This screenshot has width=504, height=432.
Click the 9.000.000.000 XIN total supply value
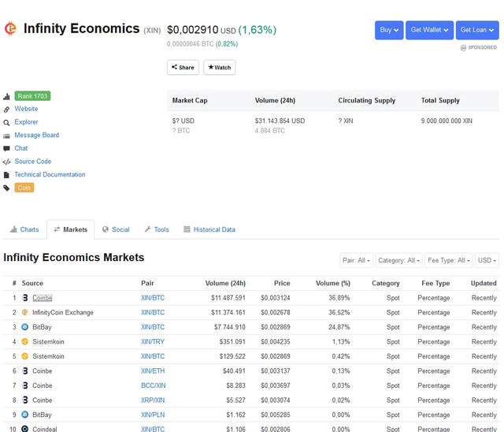pos(447,121)
